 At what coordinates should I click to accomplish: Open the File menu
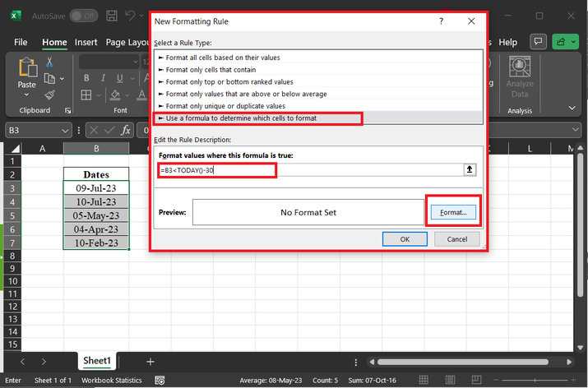(21, 42)
